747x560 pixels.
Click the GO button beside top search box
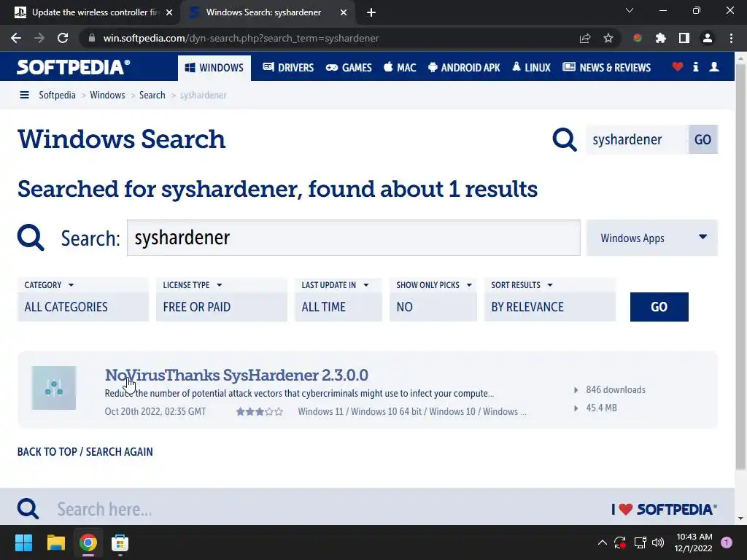[703, 139]
